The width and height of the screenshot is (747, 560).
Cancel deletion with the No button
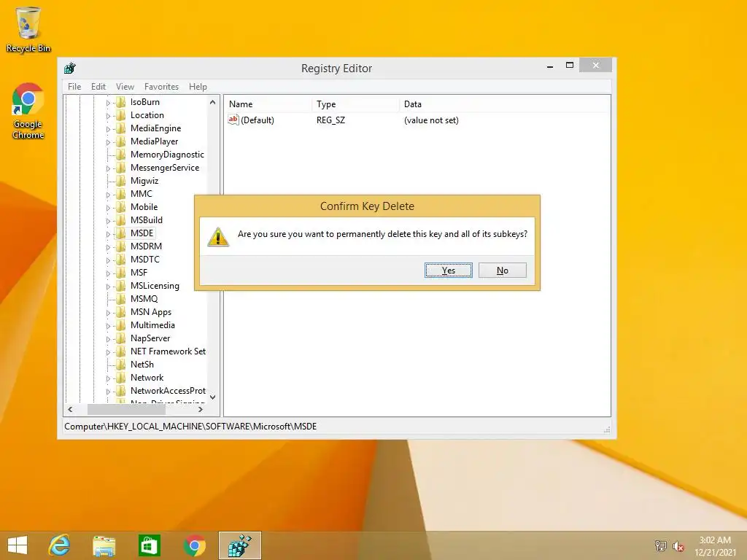click(x=502, y=270)
